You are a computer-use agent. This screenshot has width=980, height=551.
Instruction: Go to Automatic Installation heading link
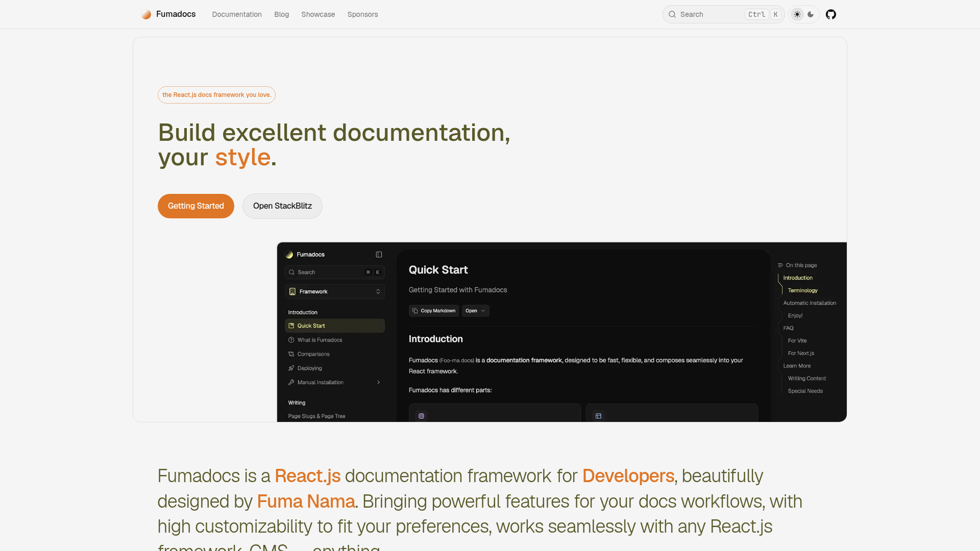pyautogui.click(x=810, y=303)
